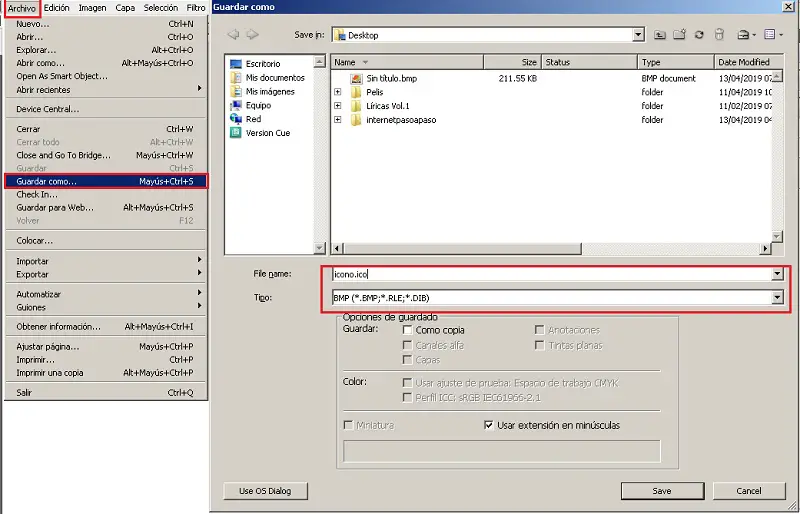Viewport: 800px width, 514px height.
Task: Enable the Como copia checkbox
Action: click(407, 330)
